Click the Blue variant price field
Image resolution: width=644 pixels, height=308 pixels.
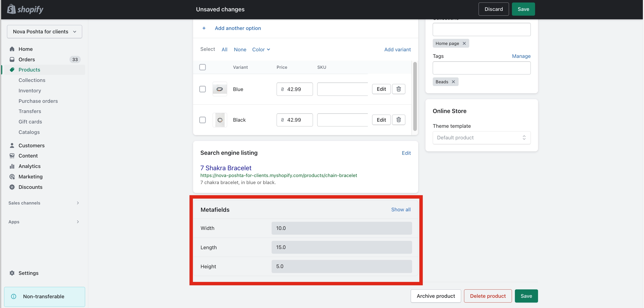(295, 89)
